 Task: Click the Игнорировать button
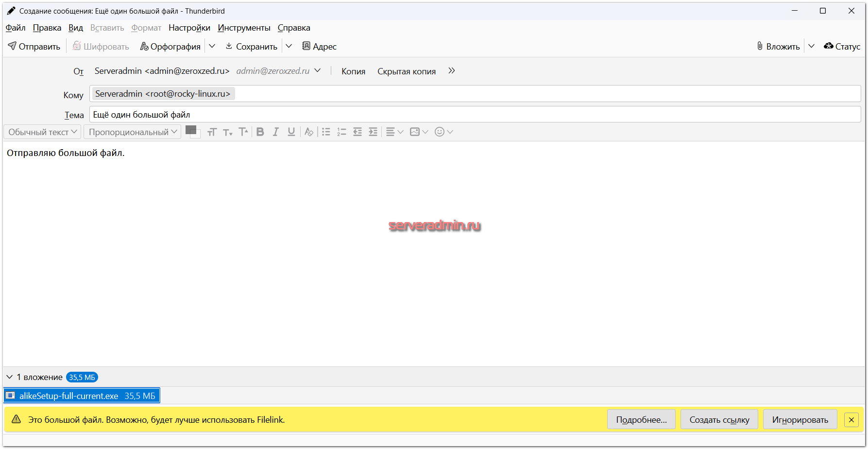click(800, 420)
